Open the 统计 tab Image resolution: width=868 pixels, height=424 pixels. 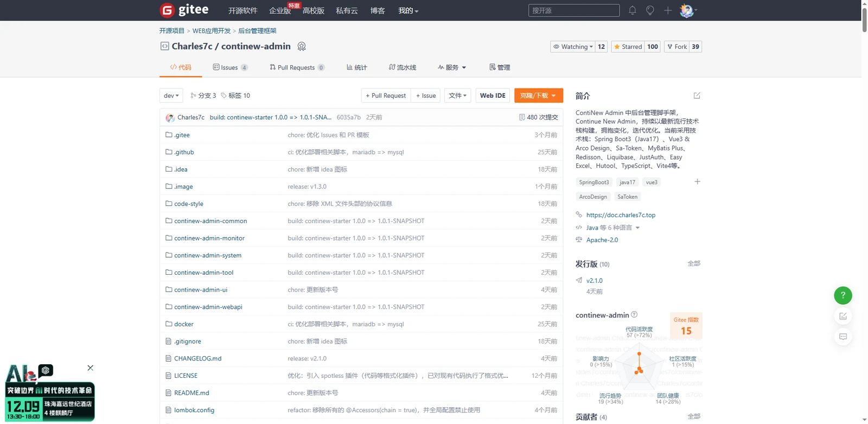(357, 67)
